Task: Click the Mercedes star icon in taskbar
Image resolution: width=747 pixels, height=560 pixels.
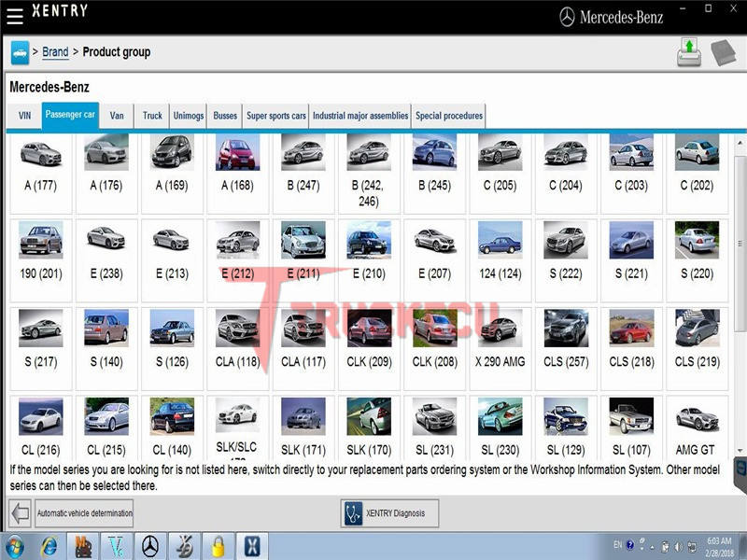Action: click(x=149, y=545)
